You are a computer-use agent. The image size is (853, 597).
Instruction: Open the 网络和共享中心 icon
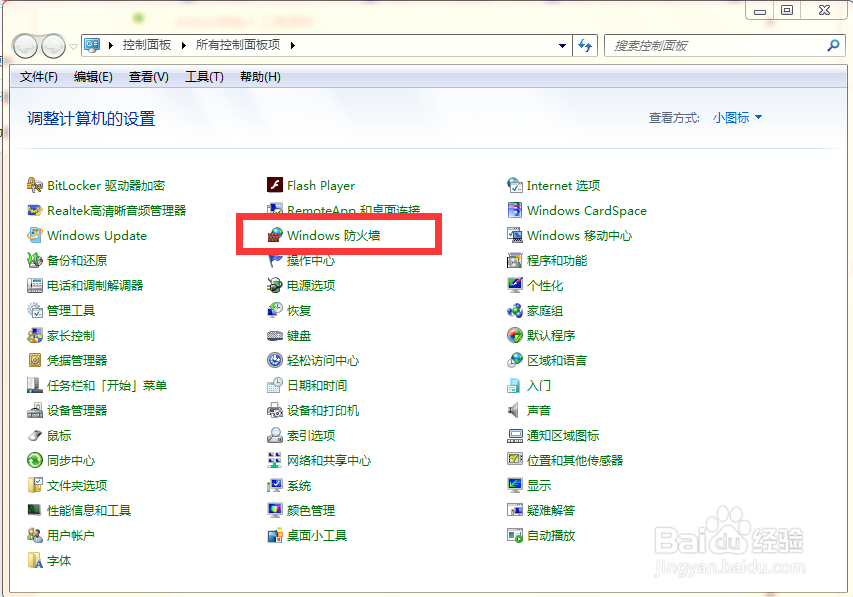[275, 461]
